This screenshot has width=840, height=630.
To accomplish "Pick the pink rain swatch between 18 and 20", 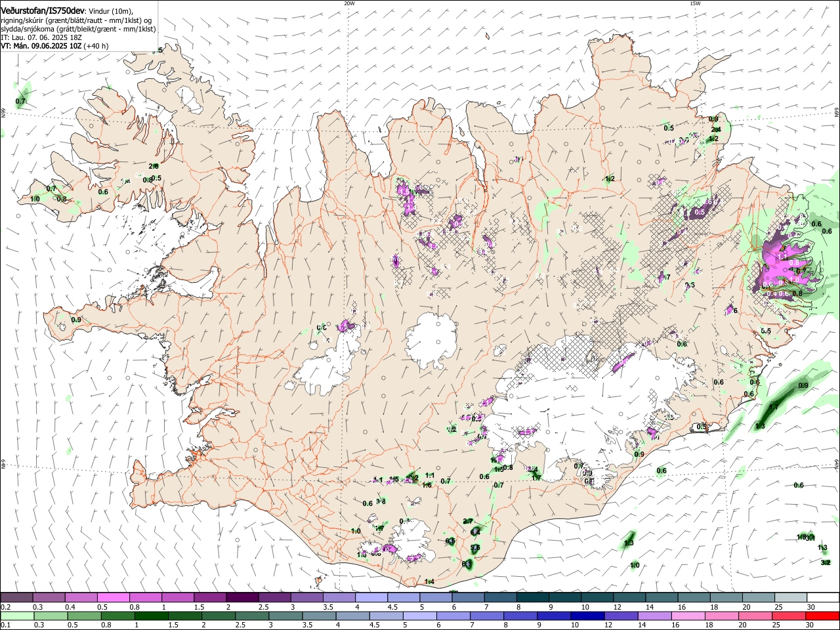I will pyautogui.click(x=721, y=616).
